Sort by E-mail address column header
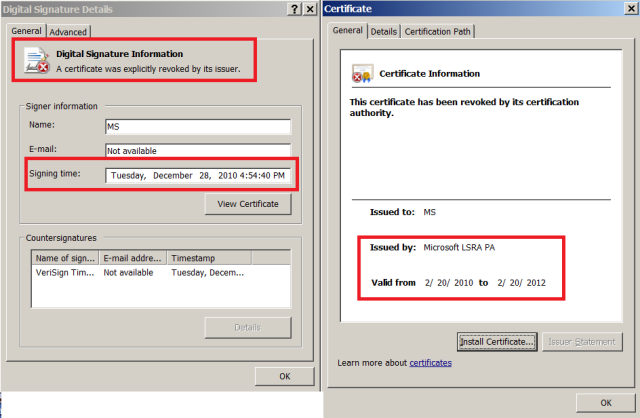This screenshot has width=640, height=418. pos(132,257)
